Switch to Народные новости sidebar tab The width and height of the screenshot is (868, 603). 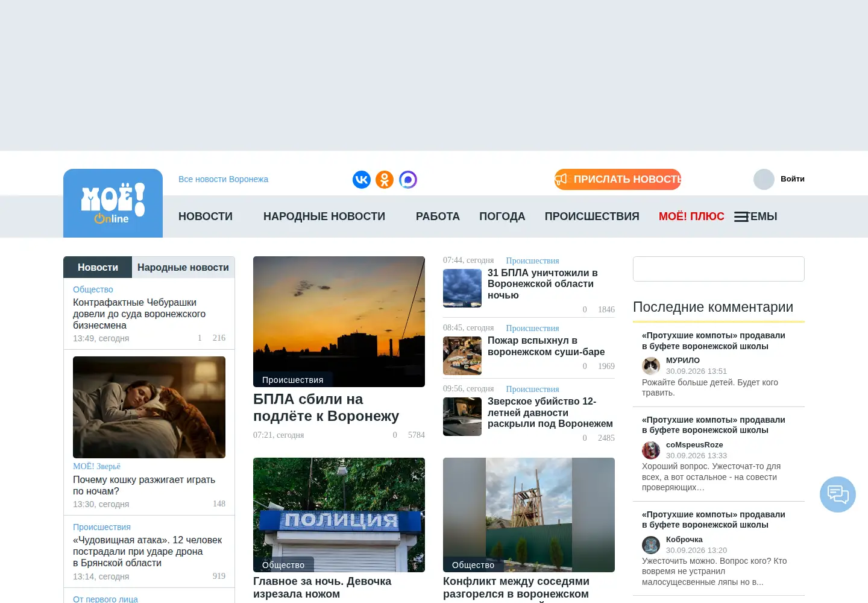[183, 267]
